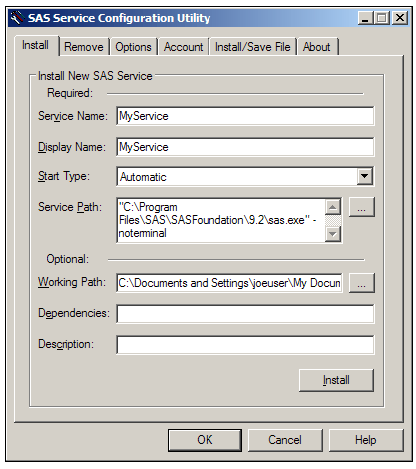Click the Dependencies input field
Viewport: 416px width, 469px height.
pos(245,314)
